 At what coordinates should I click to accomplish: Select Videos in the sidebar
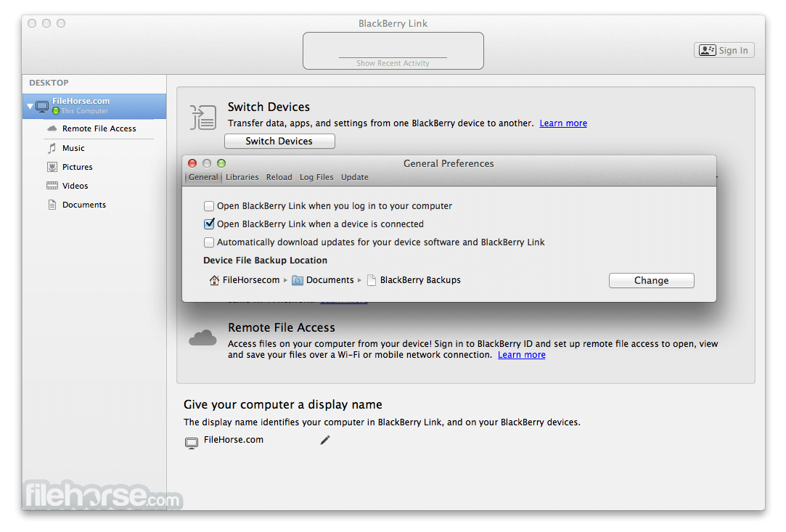tap(75, 186)
